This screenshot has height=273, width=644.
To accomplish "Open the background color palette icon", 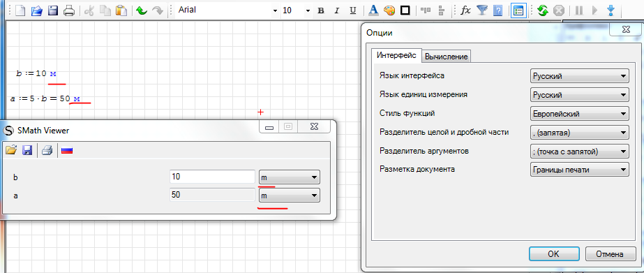I will click(x=389, y=10).
